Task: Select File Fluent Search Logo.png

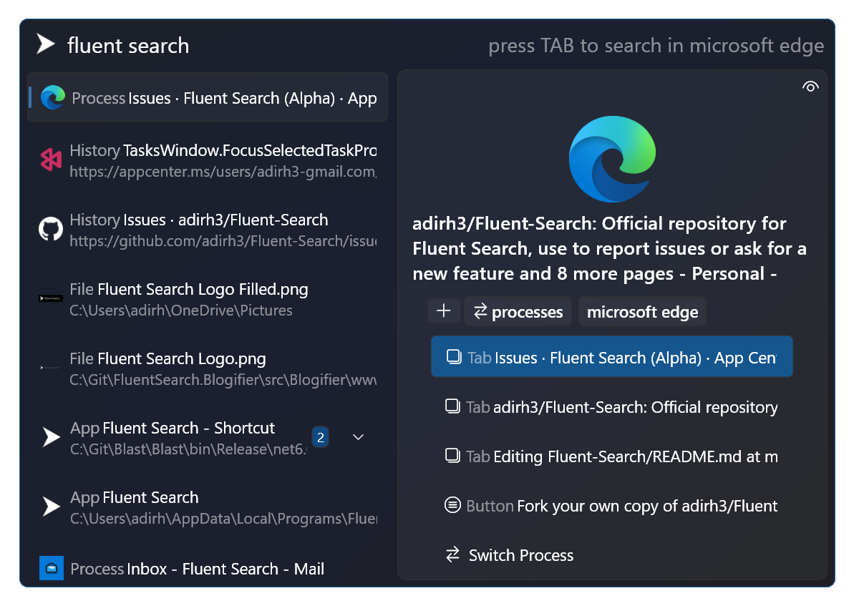Action: tap(208, 368)
